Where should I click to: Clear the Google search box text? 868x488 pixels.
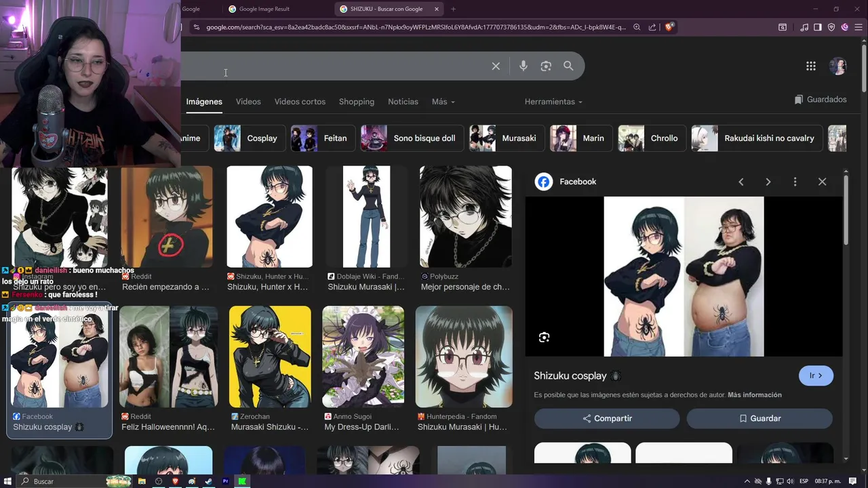pos(496,66)
